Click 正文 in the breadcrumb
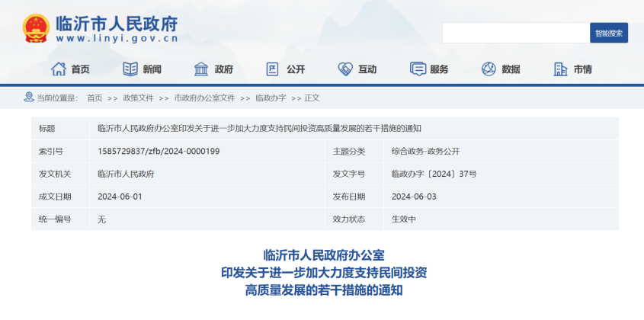Image resolution: width=644 pixels, height=320 pixels. (x=312, y=98)
